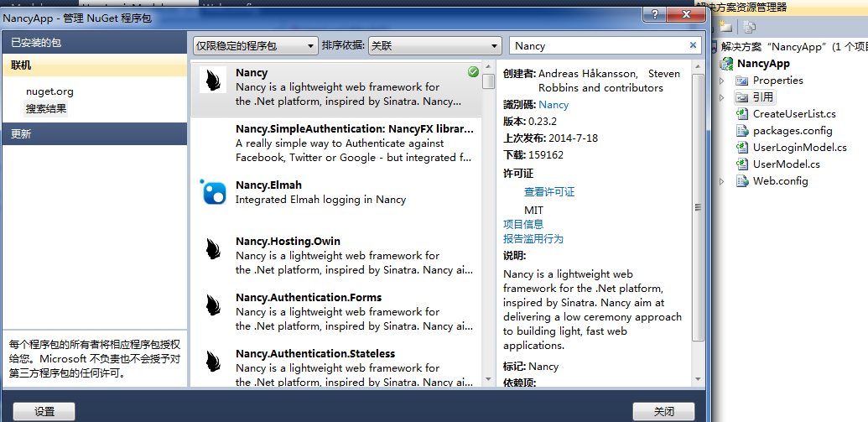Click the Nancy package flame icon
This screenshot has width=868, height=422.
tap(212, 80)
